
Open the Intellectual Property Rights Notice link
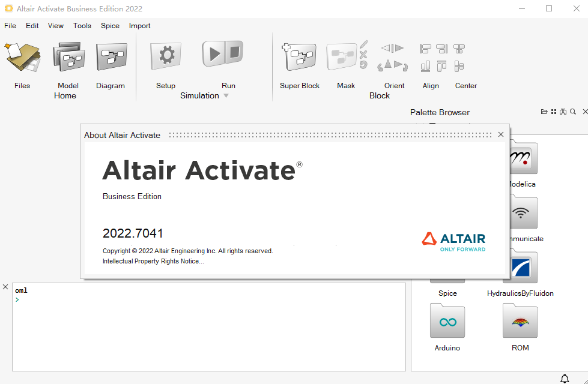(153, 261)
